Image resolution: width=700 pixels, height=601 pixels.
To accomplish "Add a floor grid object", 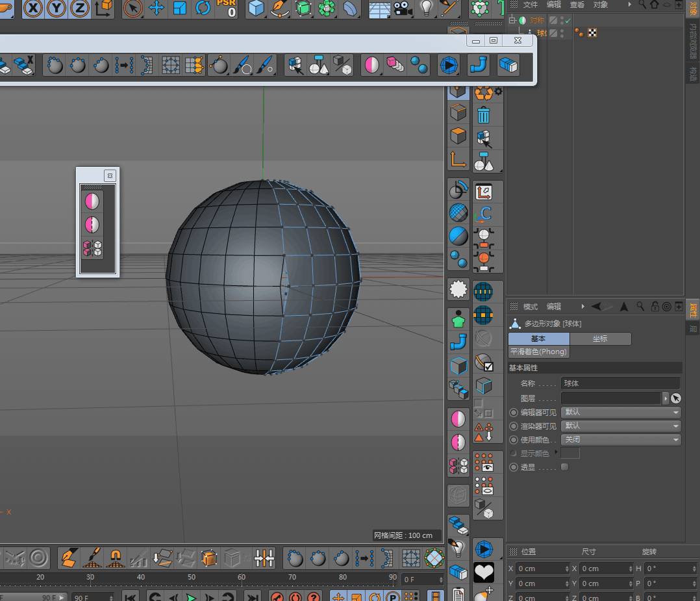I will tap(379, 8).
